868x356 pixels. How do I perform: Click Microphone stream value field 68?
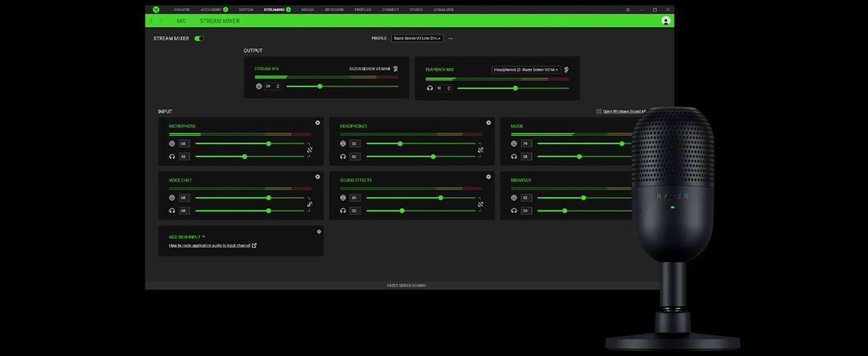184,143
